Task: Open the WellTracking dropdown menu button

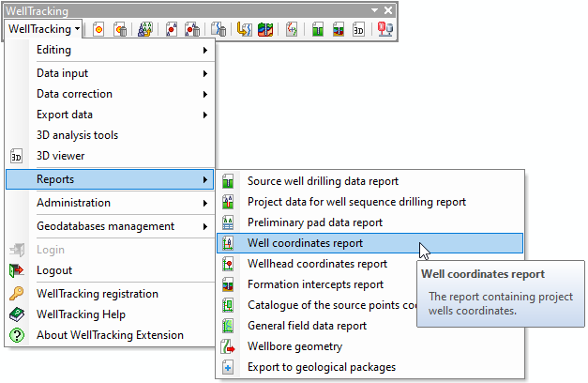Action: (x=44, y=29)
